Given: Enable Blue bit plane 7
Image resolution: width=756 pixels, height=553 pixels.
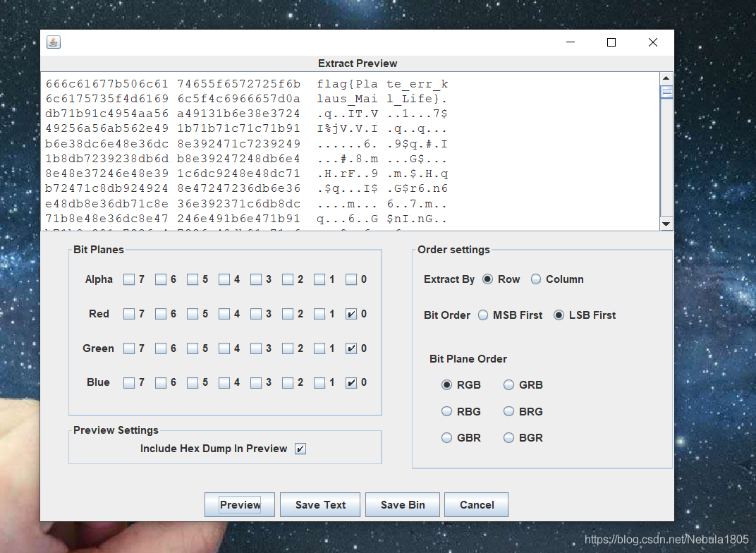Looking at the screenshot, I should (129, 383).
